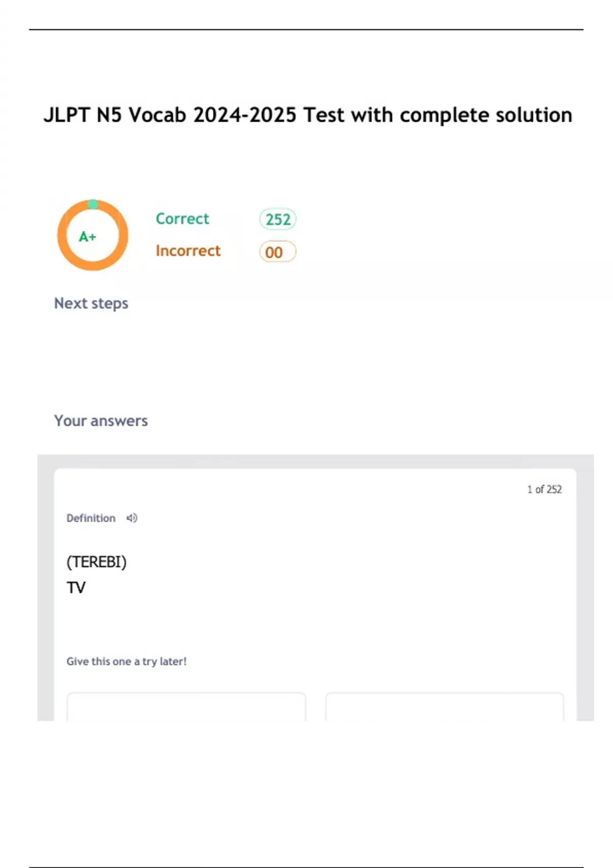This screenshot has height=868, width=613.
Task: Click the 1 of 252 question counter
Action: point(544,489)
